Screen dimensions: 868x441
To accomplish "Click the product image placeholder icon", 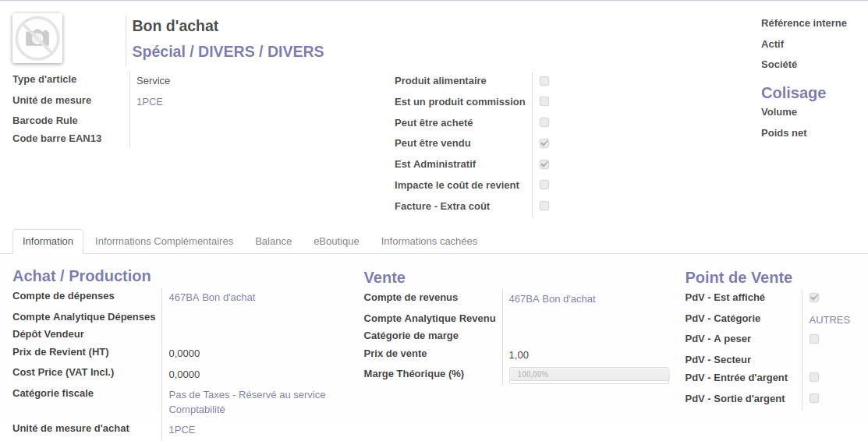I will pyautogui.click(x=37, y=38).
